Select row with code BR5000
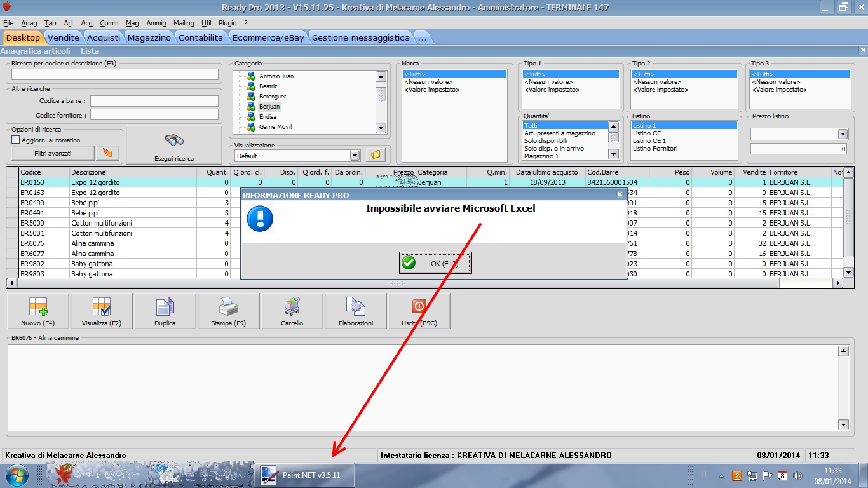The width and height of the screenshot is (868, 488). [425, 223]
